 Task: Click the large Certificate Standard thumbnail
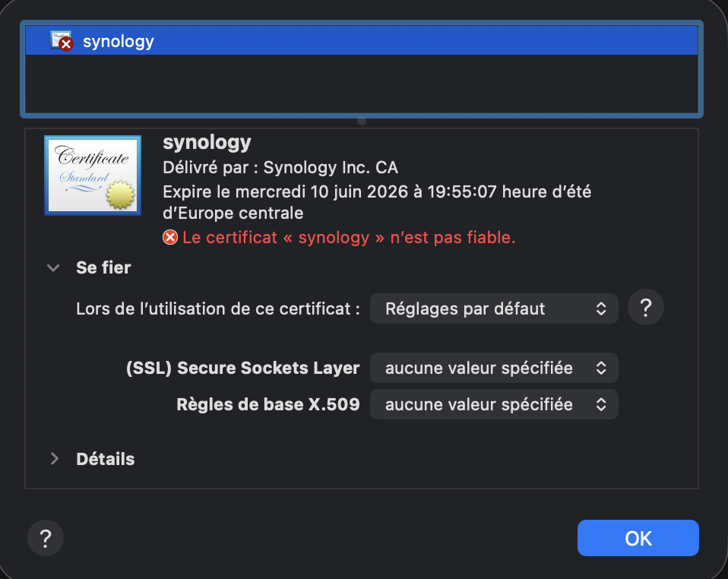[92, 176]
